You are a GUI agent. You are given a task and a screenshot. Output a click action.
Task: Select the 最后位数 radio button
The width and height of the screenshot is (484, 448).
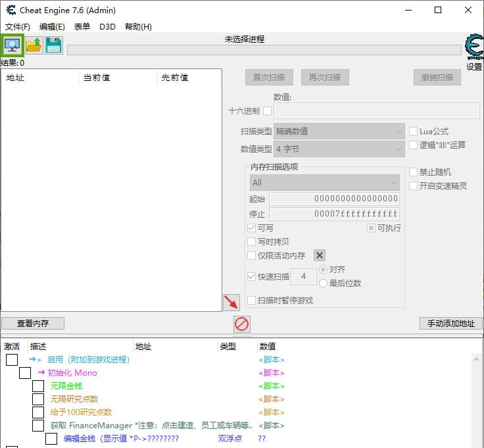point(323,283)
